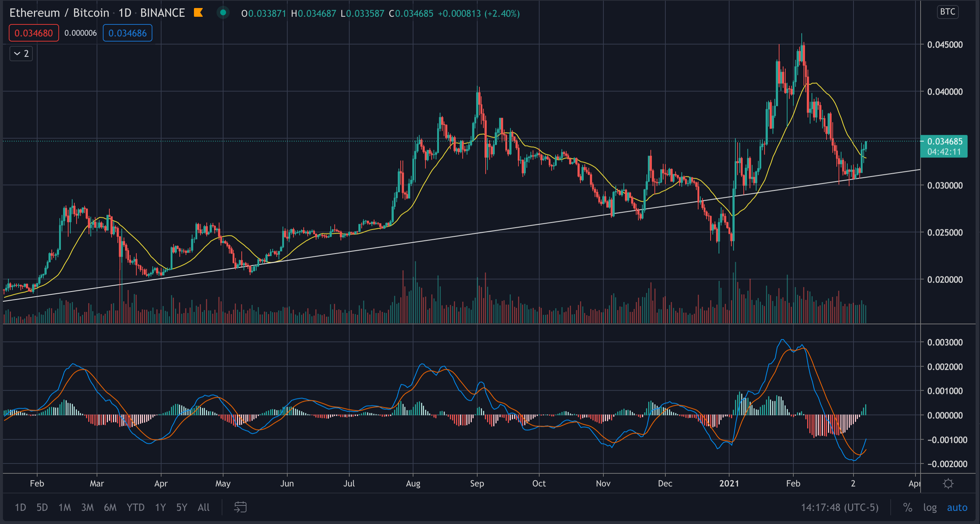
Task: Click the red sell price 0.034680
Action: 34,33
